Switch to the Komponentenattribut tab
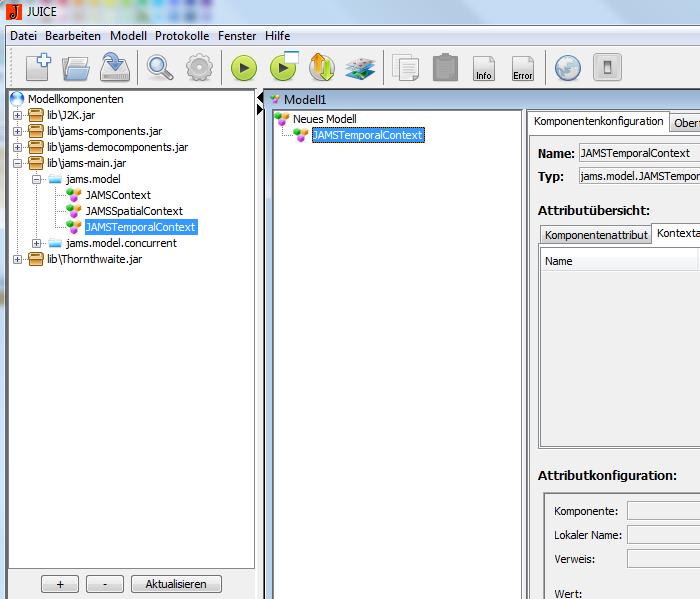 [x=596, y=235]
